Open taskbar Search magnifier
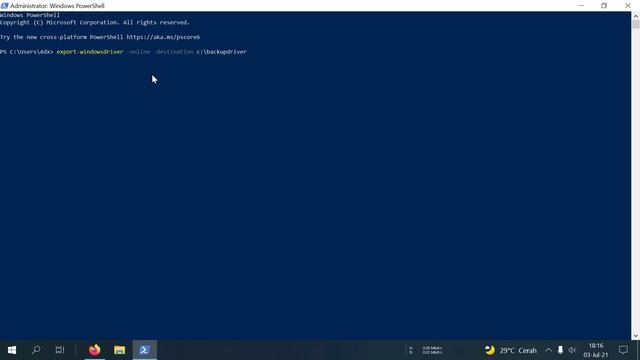 [x=36, y=350]
